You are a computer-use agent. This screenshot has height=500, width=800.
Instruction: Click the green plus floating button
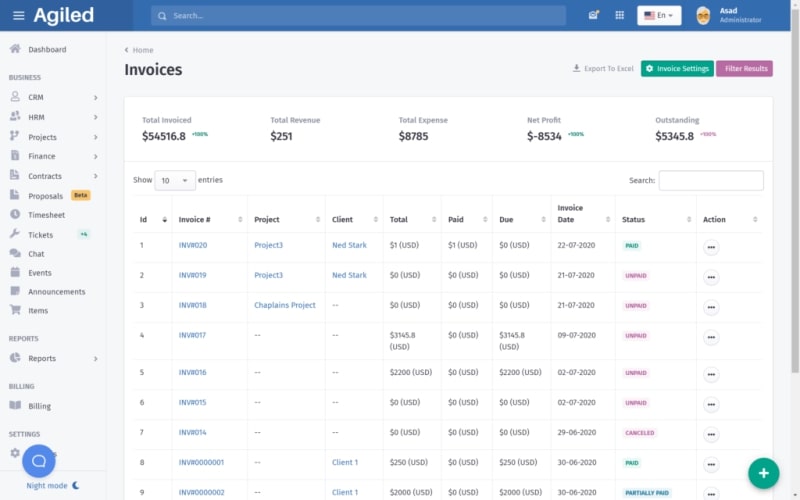click(763, 472)
